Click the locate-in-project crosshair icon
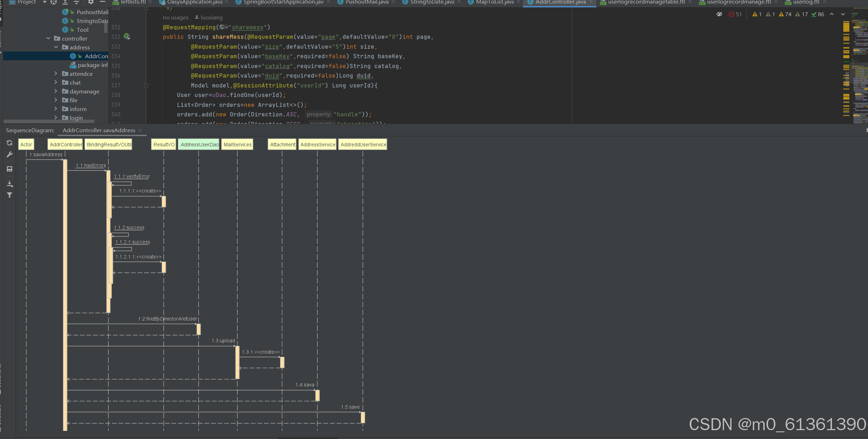 point(54,2)
